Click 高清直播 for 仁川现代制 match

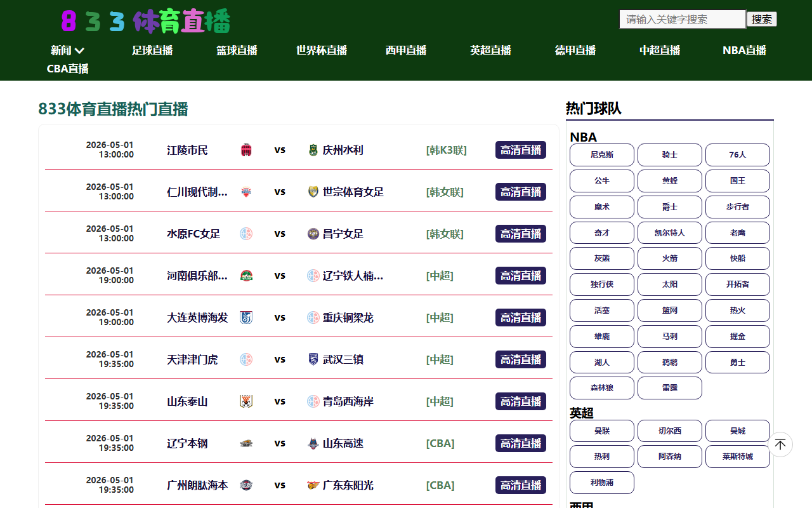521,192
